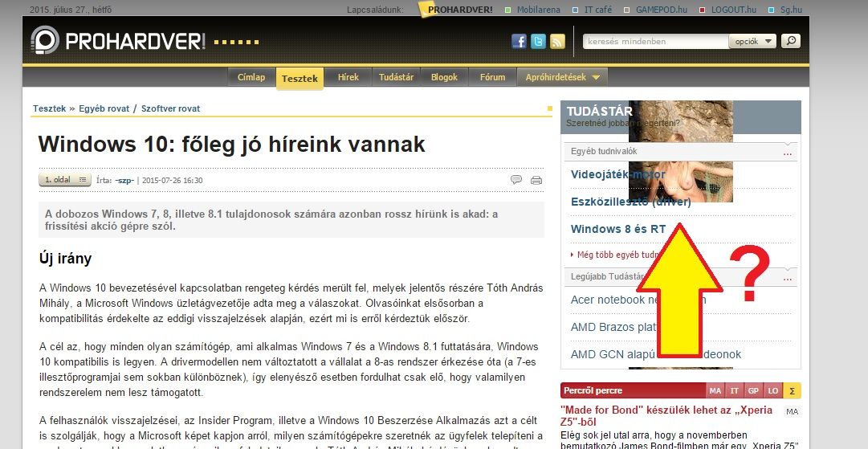Image resolution: width=868 pixels, height=449 pixels.
Task: Select the Tesztek tab
Action: tap(300, 79)
